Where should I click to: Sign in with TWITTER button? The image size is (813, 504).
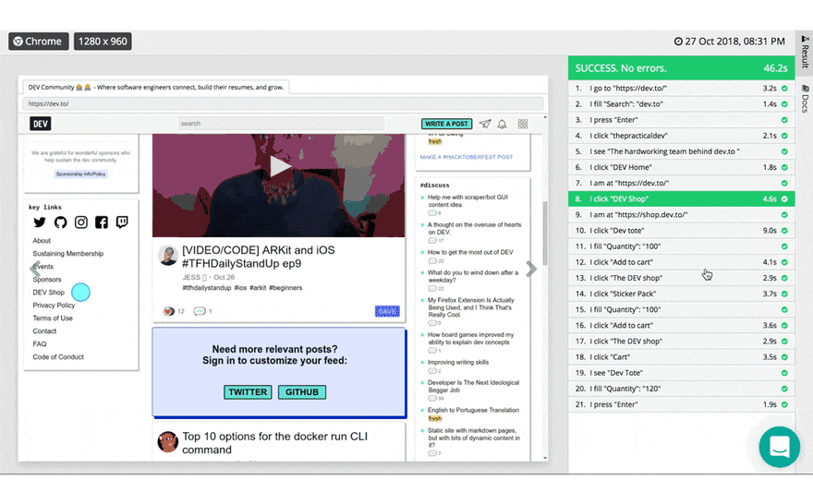(x=248, y=392)
